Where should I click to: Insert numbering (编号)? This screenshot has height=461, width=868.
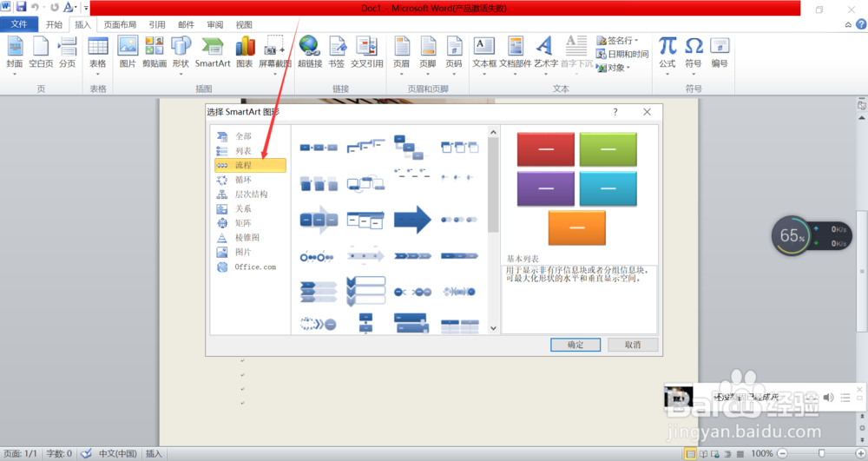pyautogui.click(x=720, y=53)
